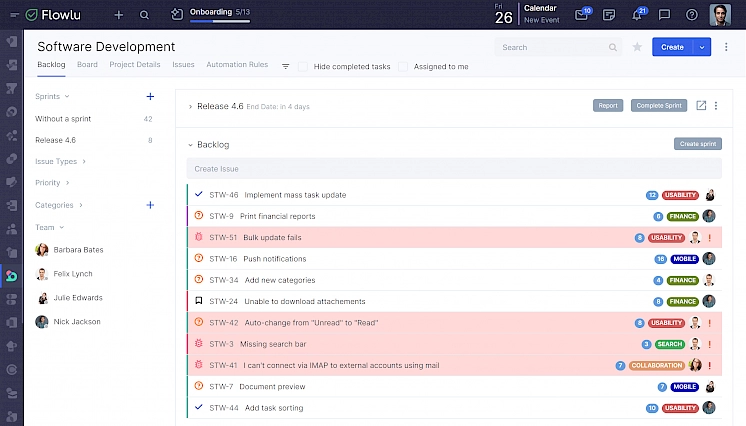Add a new sprint with plus icon
This screenshot has width=746, height=426.
click(150, 96)
